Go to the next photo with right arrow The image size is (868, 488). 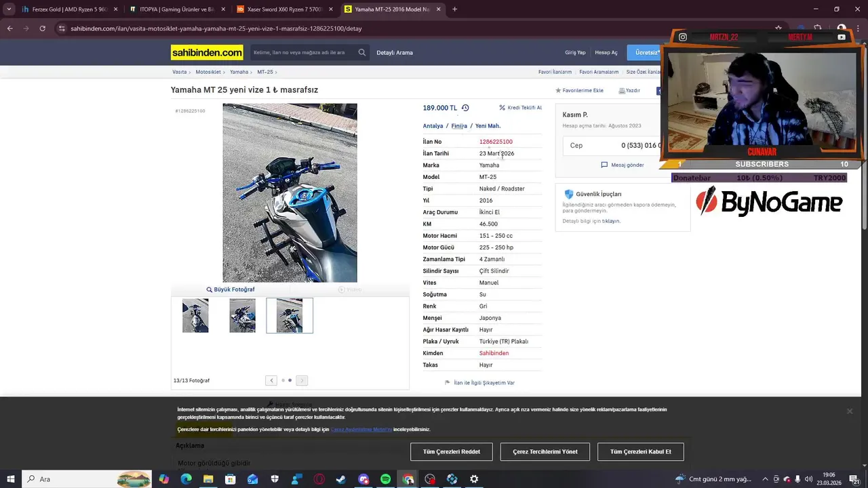pyautogui.click(x=302, y=380)
